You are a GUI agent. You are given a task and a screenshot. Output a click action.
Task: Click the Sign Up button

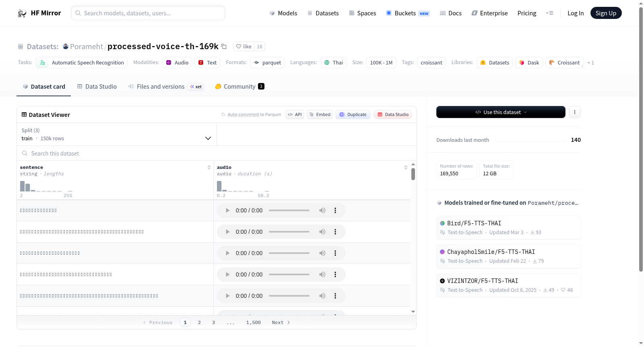606,13
